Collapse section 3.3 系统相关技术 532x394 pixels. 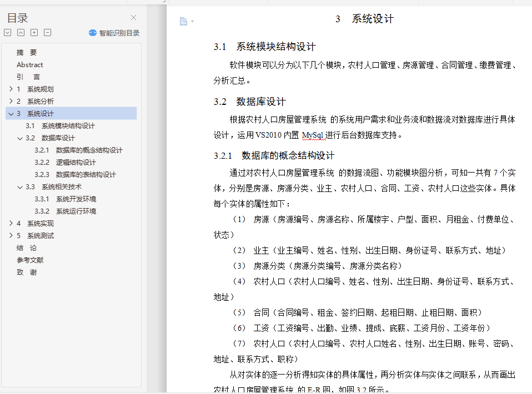(20, 187)
